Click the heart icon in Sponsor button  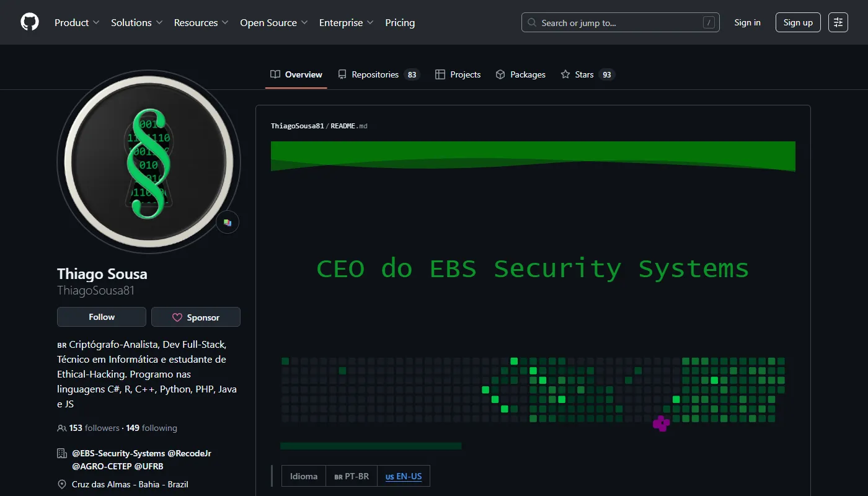coord(177,317)
